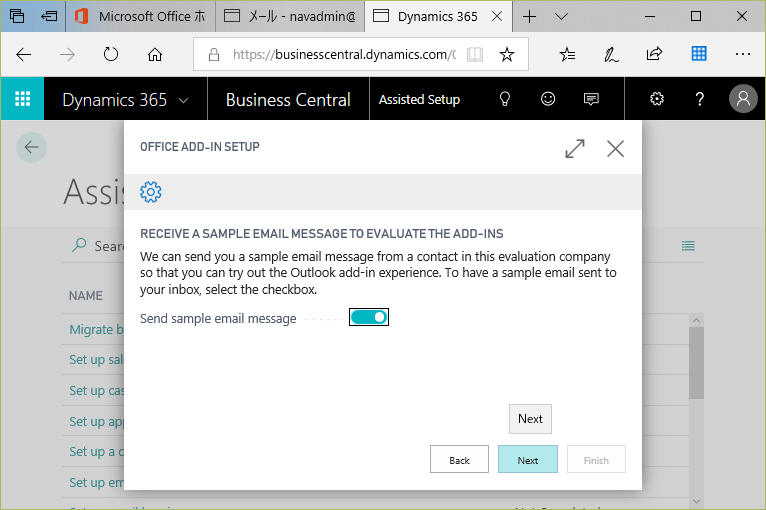Image resolution: width=766 pixels, height=510 pixels.
Task: Show tabs you've set aside icon
Action: [x=17, y=16]
